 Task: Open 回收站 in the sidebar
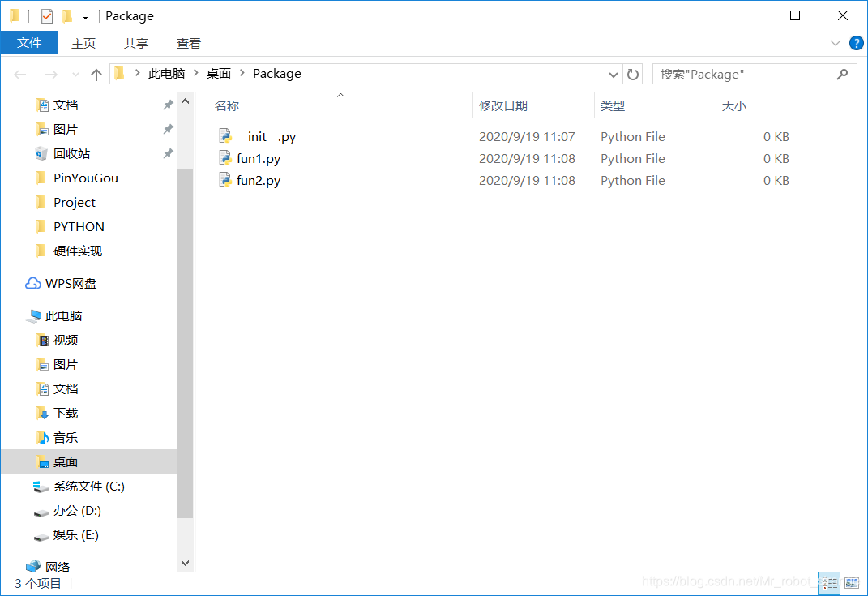71,153
